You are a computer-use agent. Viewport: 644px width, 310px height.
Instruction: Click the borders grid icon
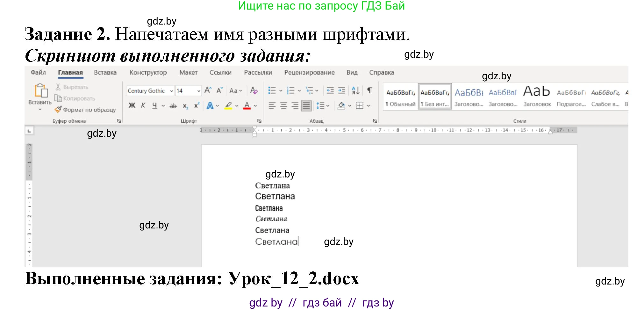pos(360,105)
